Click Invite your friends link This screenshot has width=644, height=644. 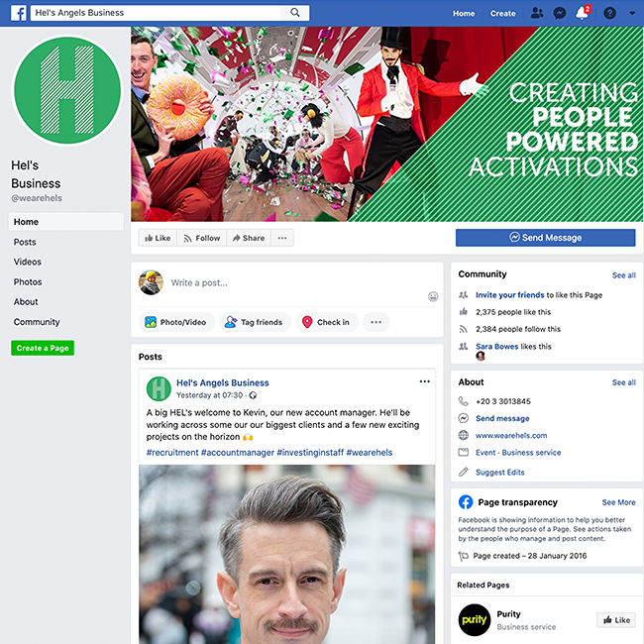(x=509, y=295)
